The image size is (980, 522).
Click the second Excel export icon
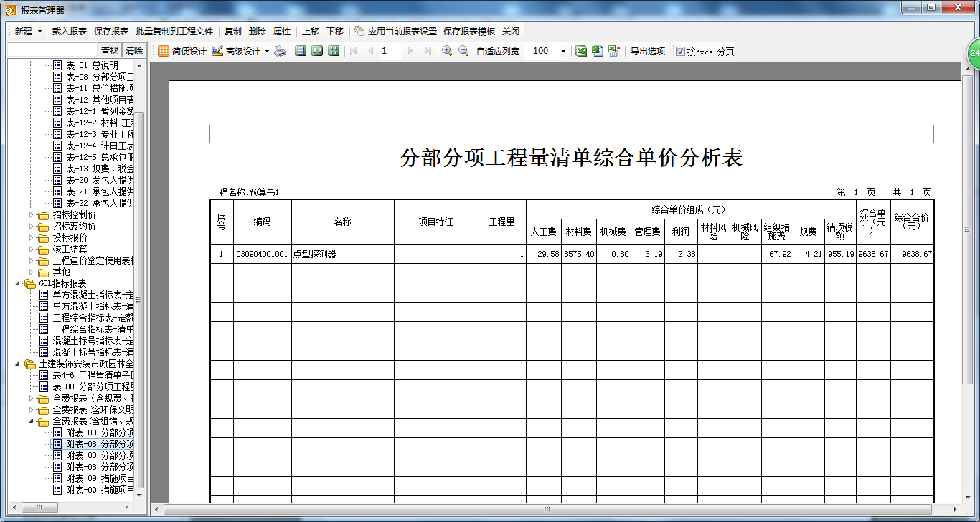pos(598,52)
